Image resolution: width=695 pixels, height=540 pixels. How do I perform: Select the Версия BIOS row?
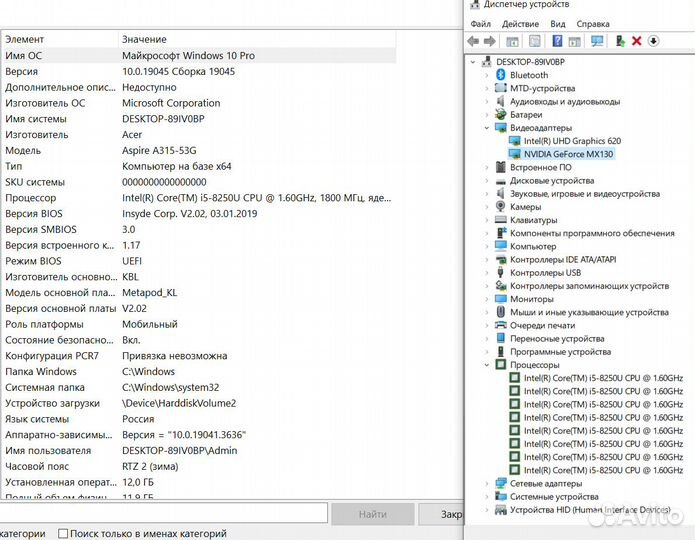click(199, 214)
